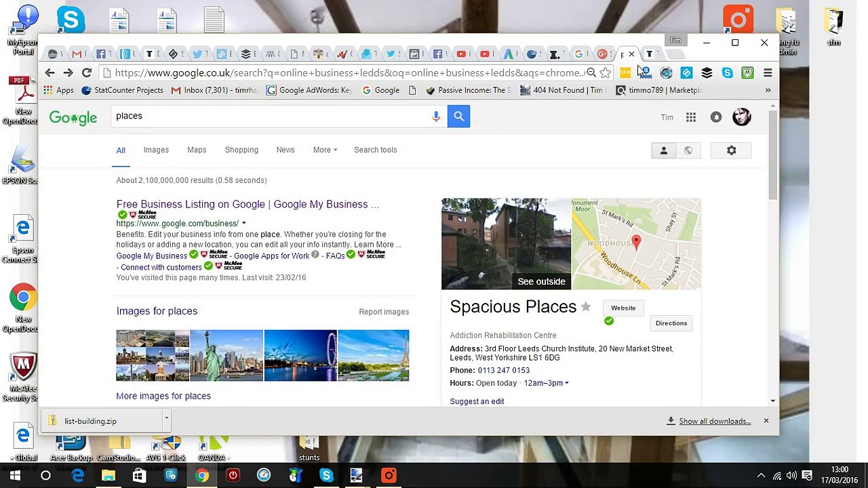
Task: Open the Free Business Listing result
Action: pyautogui.click(x=248, y=204)
